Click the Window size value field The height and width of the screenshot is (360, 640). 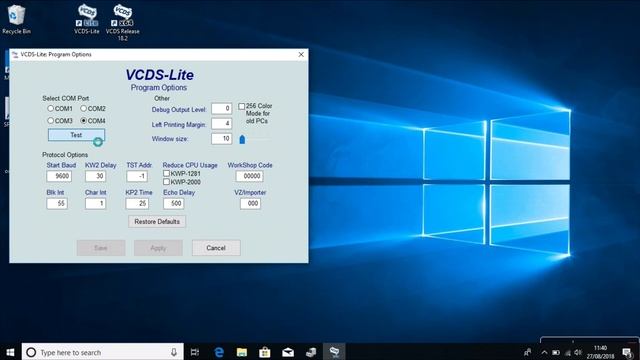pyautogui.click(x=222, y=139)
